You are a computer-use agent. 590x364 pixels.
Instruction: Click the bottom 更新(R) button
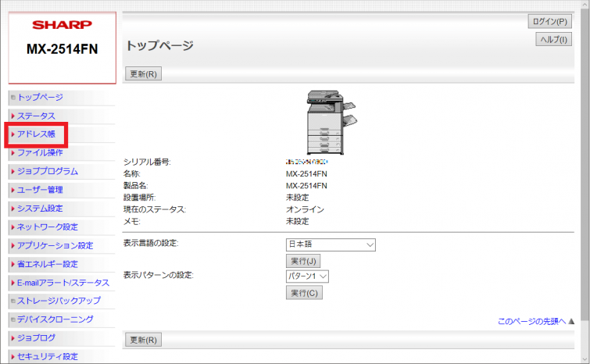pyautogui.click(x=143, y=340)
